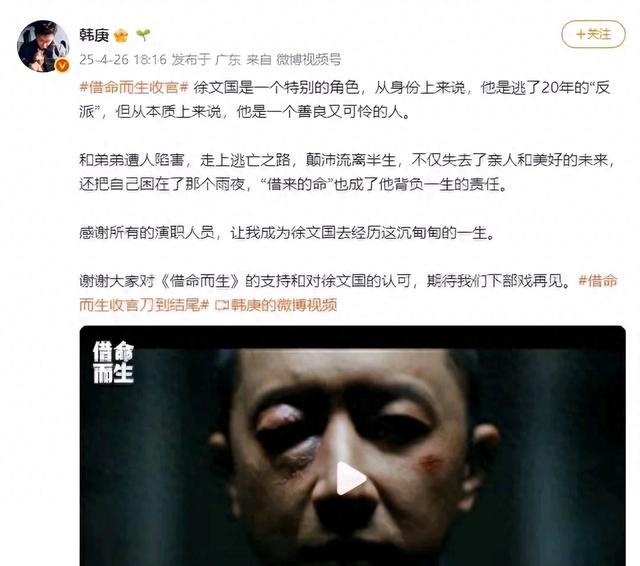640x566 pixels.
Task: Click the 微博视频号 source link
Action: (309, 60)
